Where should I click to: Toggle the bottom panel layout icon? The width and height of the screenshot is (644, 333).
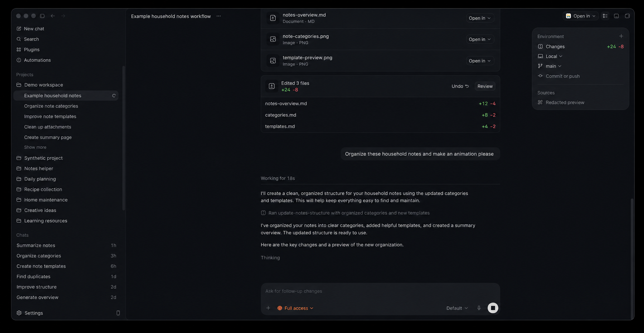pyautogui.click(x=616, y=16)
